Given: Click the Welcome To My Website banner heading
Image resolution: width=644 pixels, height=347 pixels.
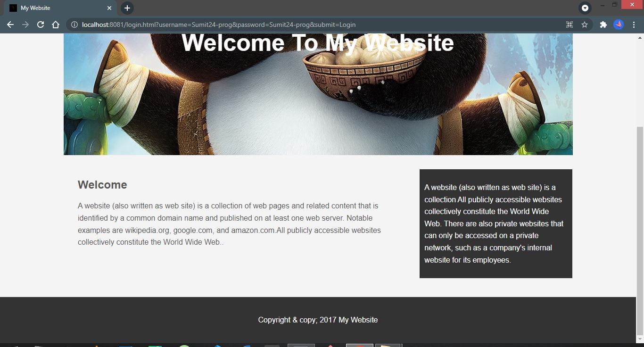Looking at the screenshot, I should pos(318,43).
